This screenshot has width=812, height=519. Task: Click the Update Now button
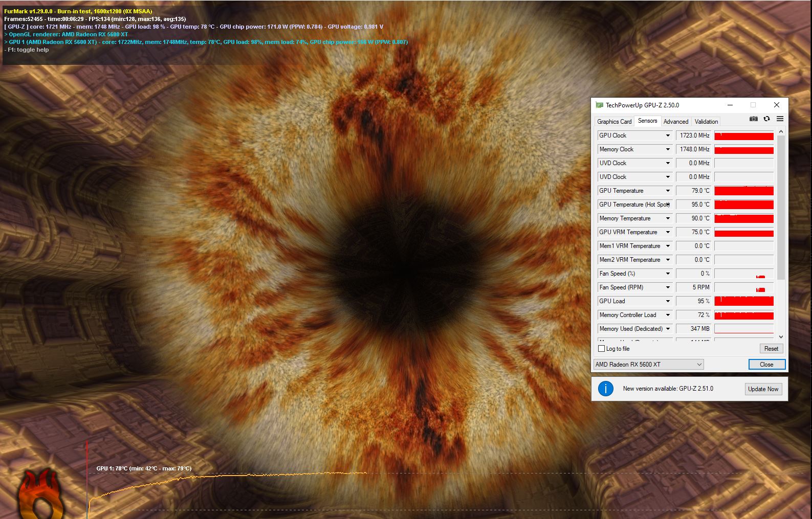(763, 389)
